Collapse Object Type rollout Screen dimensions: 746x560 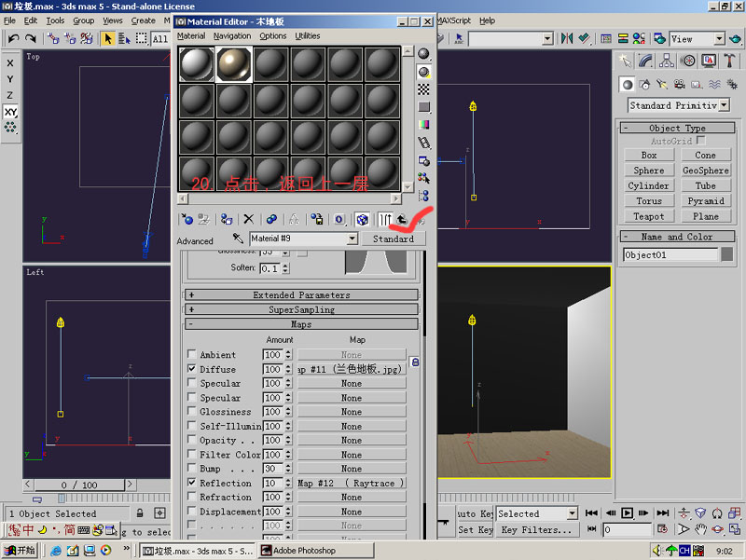pos(677,128)
